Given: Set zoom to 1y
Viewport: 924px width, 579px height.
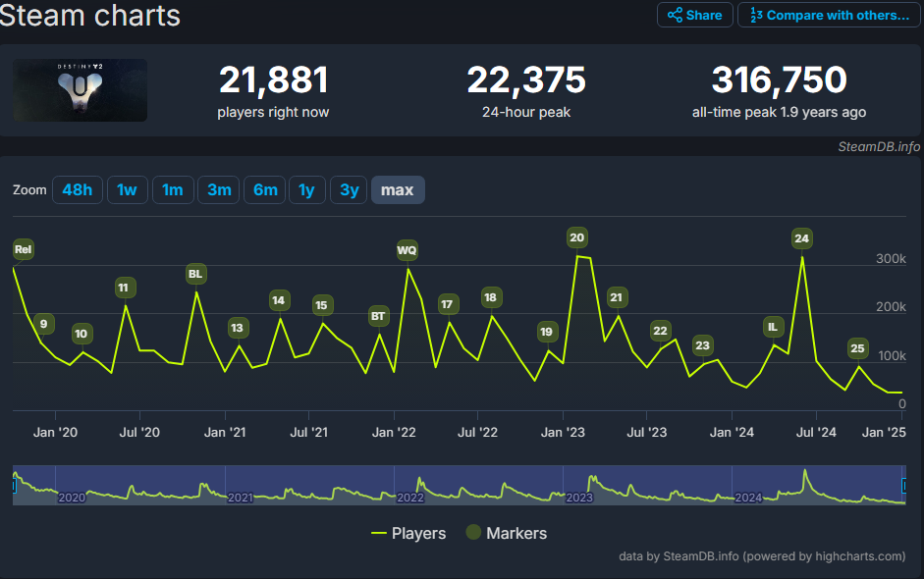Looking at the screenshot, I should point(307,190).
